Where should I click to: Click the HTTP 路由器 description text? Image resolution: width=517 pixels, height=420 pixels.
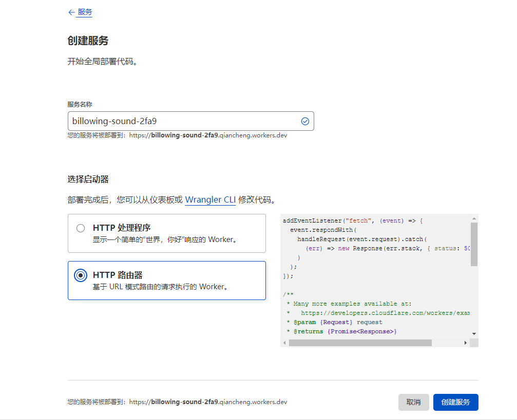pyautogui.click(x=160, y=287)
